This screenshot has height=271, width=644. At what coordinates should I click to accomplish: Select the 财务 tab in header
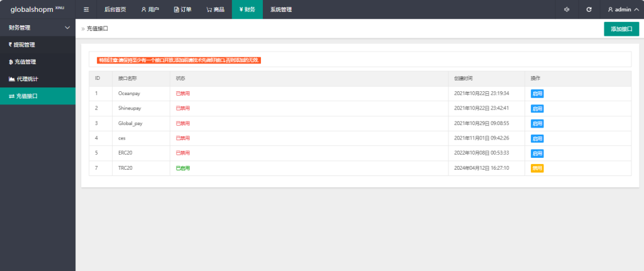point(247,9)
